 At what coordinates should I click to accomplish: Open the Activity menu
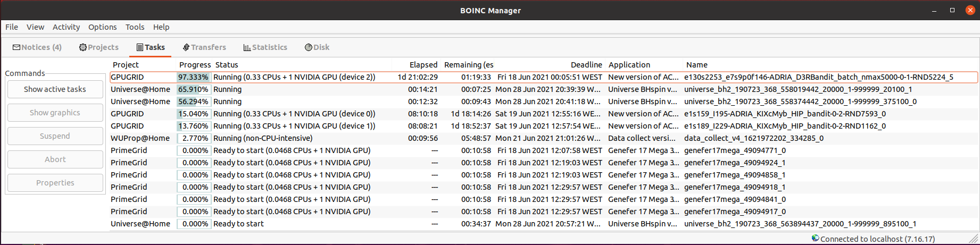point(66,27)
